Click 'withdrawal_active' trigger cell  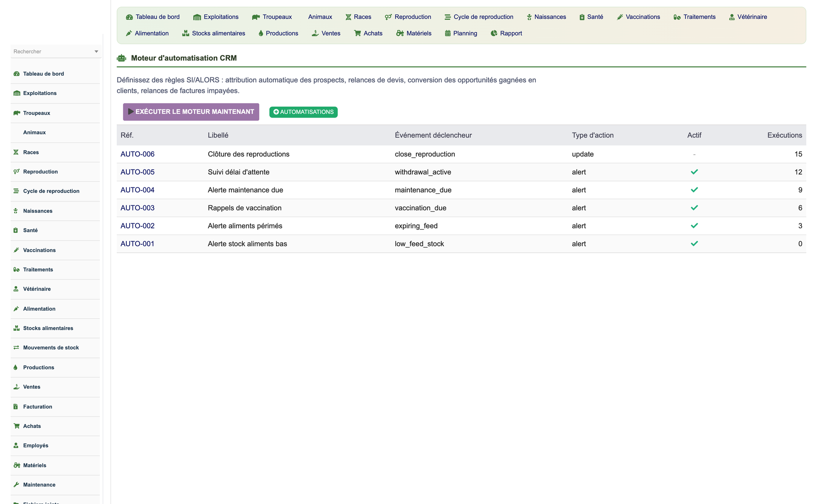click(x=423, y=172)
